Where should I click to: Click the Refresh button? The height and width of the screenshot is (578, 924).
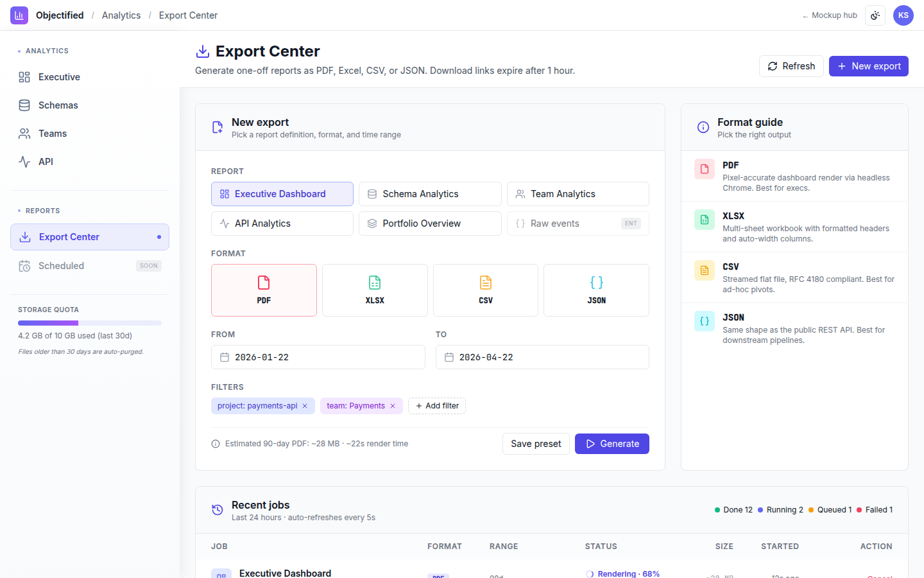(x=791, y=66)
